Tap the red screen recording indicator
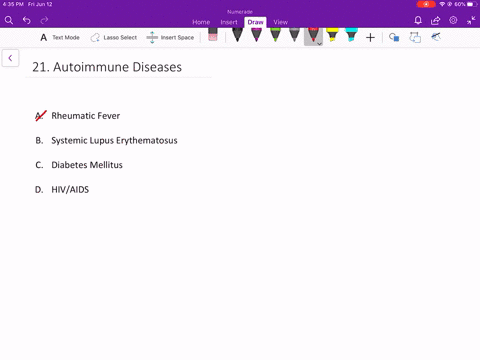480x360 pixels. (426, 4)
